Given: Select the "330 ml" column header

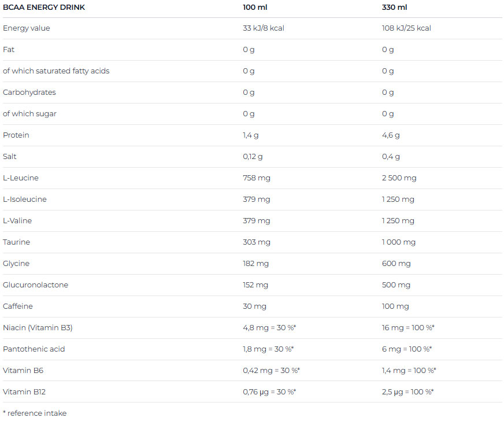Looking at the screenshot, I should click(394, 7).
